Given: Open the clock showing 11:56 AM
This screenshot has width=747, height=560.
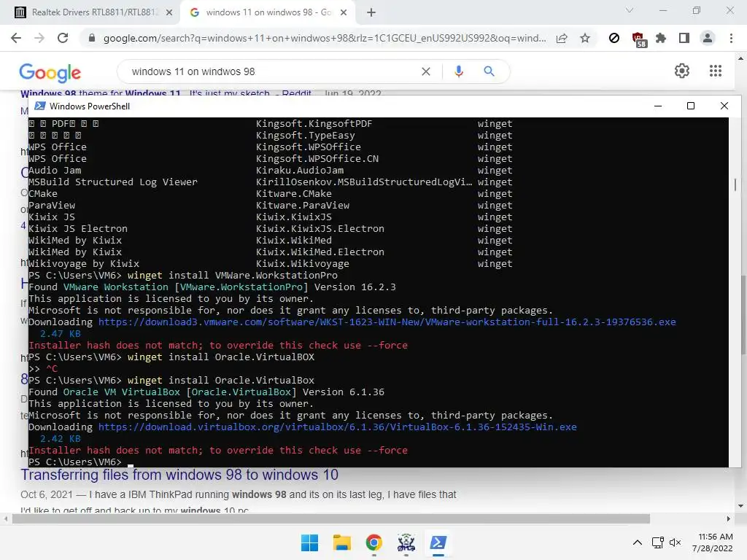Looking at the screenshot, I should point(712,542).
